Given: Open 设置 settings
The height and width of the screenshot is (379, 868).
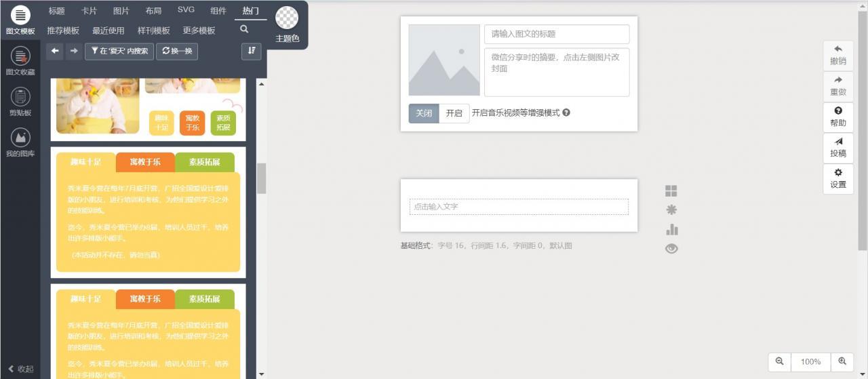Looking at the screenshot, I should pos(838,178).
